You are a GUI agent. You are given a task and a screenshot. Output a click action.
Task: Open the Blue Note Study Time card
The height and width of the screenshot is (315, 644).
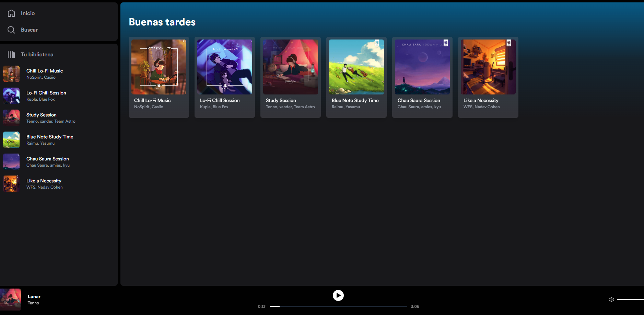pos(356,77)
